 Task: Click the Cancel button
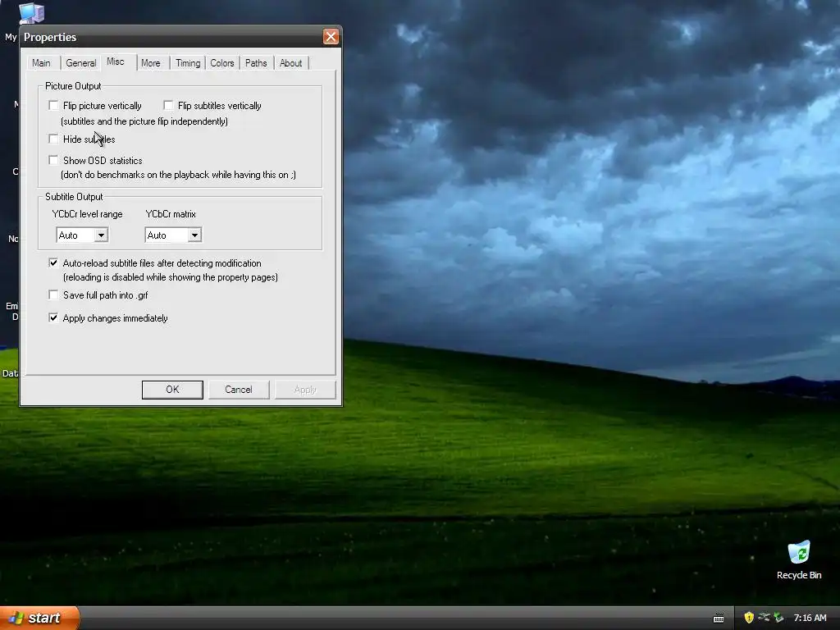coord(239,390)
